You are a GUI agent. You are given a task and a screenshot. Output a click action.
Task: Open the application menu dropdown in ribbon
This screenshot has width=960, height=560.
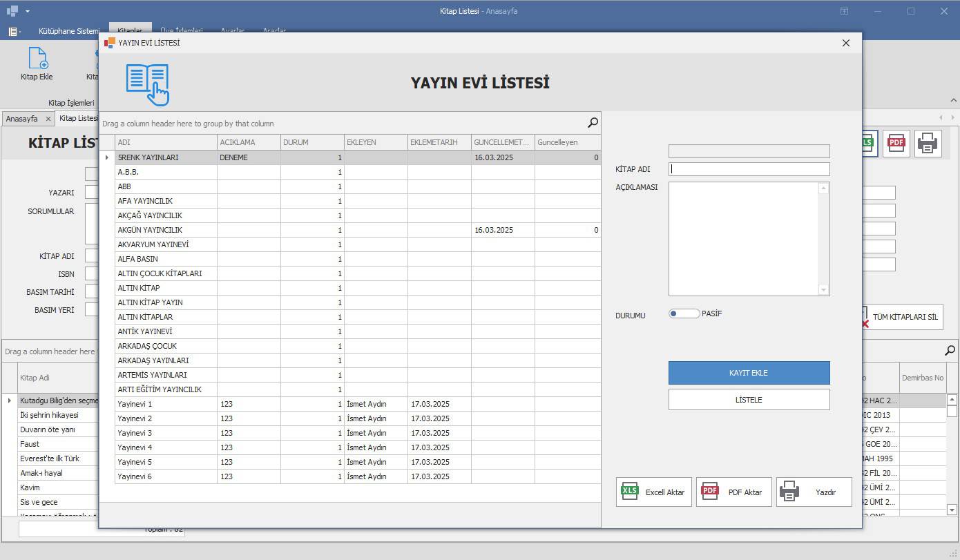pyautogui.click(x=15, y=31)
